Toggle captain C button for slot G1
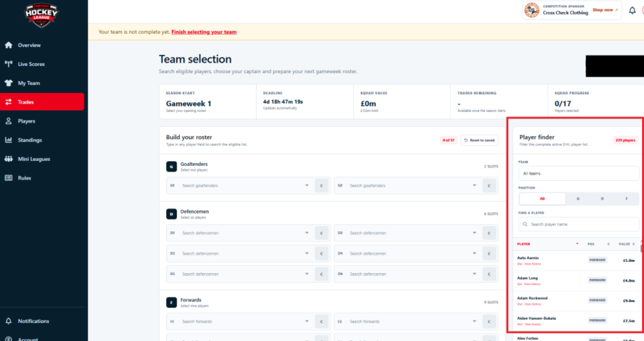This screenshot has width=644, height=341. coord(321,185)
